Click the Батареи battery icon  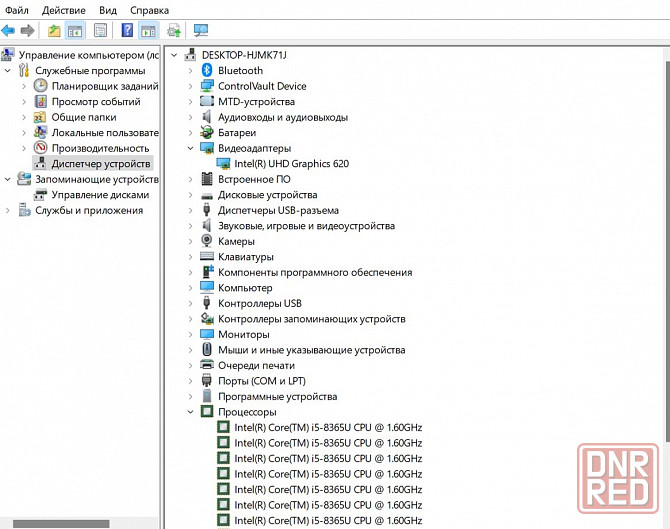click(207, 132)
